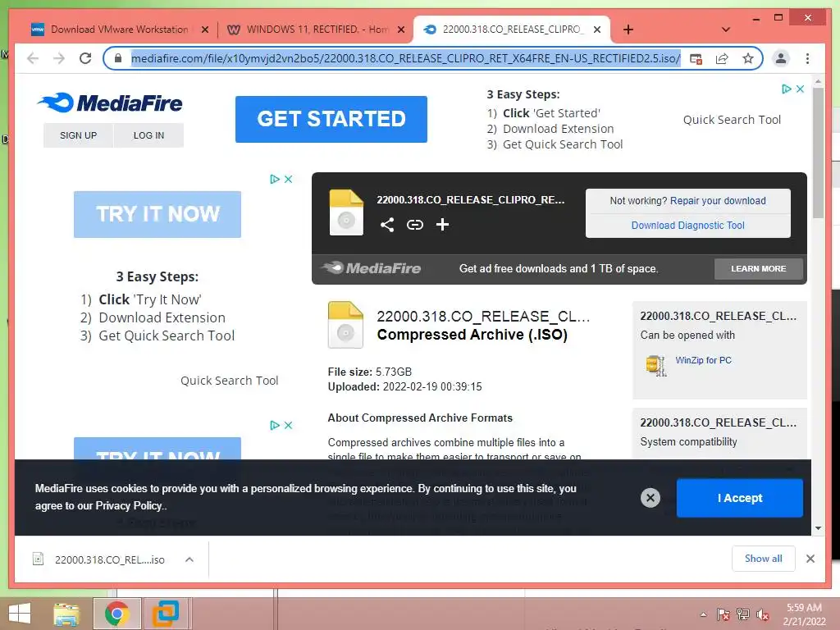This screenshot has width=840, height=630.
Task: Go forward in browser history
Action: [59, 58]
